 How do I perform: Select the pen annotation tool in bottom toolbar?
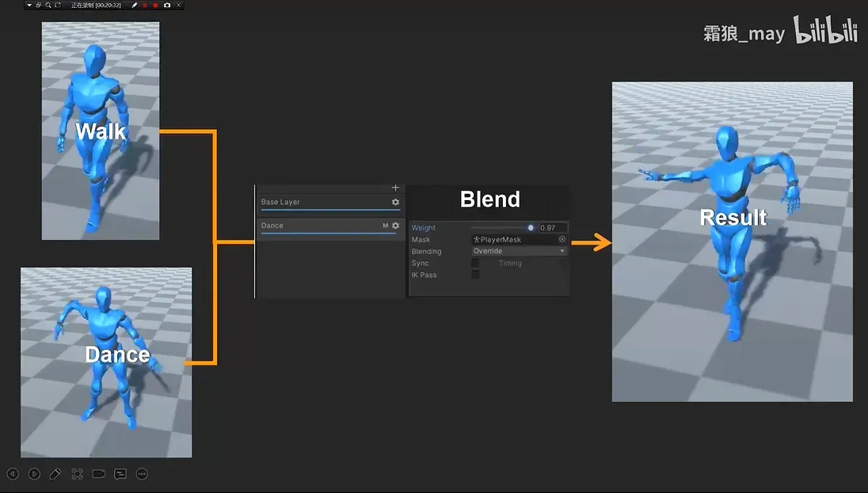point(55,474)
